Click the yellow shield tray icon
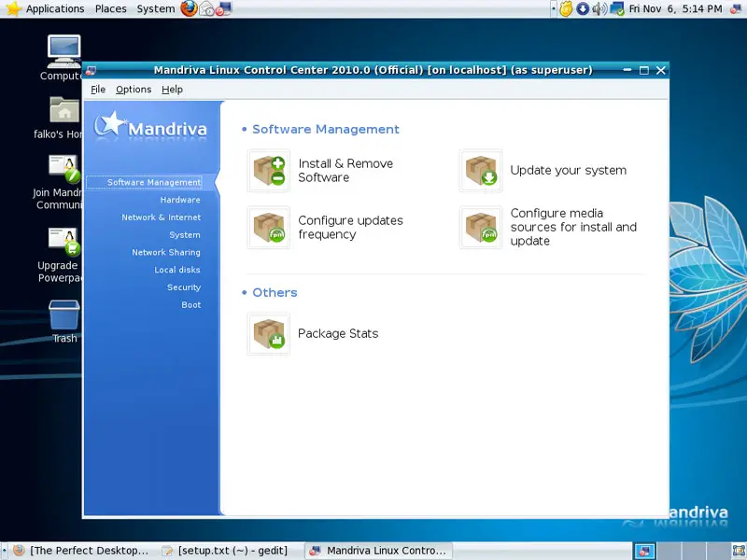 566,8
